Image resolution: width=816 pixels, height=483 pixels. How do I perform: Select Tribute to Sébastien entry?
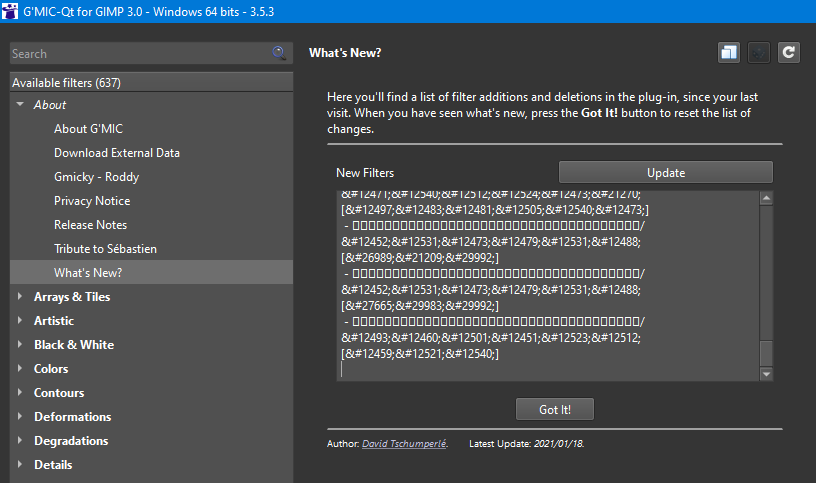105,248
